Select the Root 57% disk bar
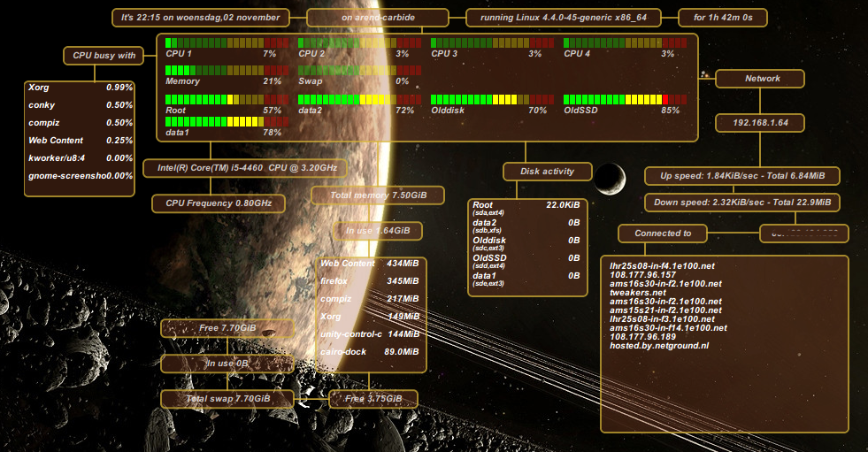The width and height of the screenshot is (868, 452). 227,100
